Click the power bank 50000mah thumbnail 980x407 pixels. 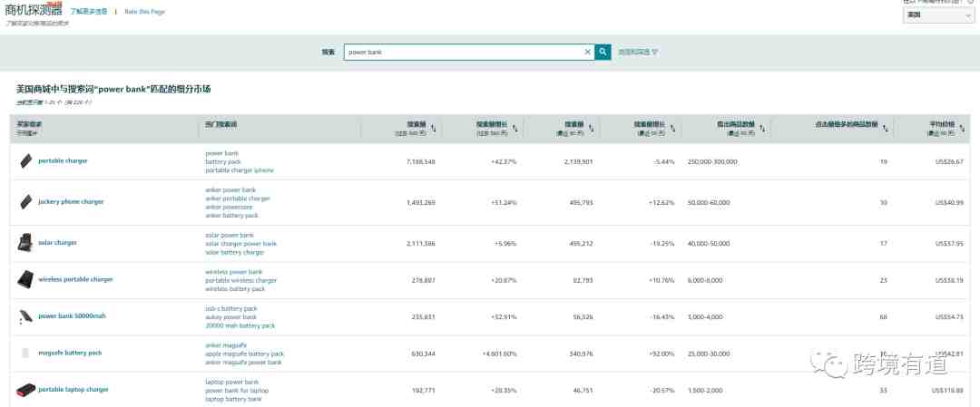25,316
